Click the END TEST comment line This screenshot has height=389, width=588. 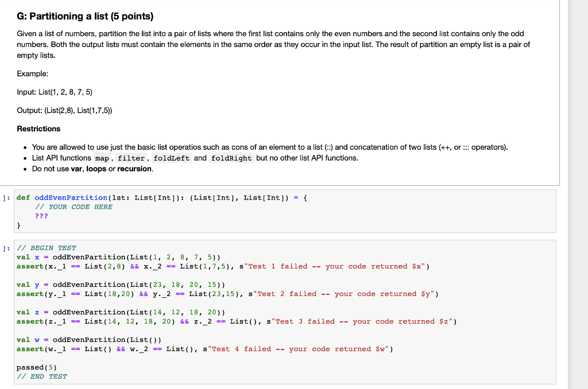(x=43, y=376)
